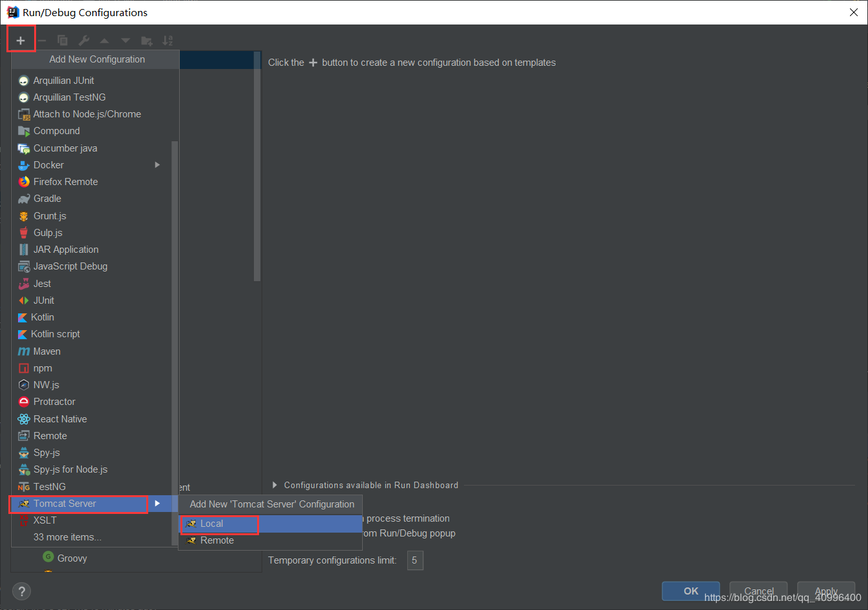Click the Maven m icon
Screen dimensions: 868x610
coord(24,351)
